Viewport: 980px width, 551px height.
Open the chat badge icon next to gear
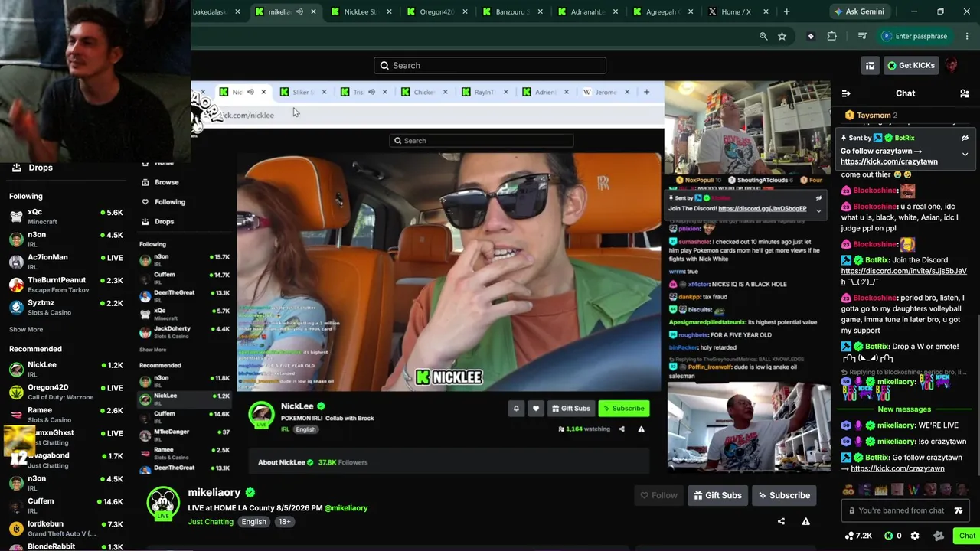[x=939, y=536]
